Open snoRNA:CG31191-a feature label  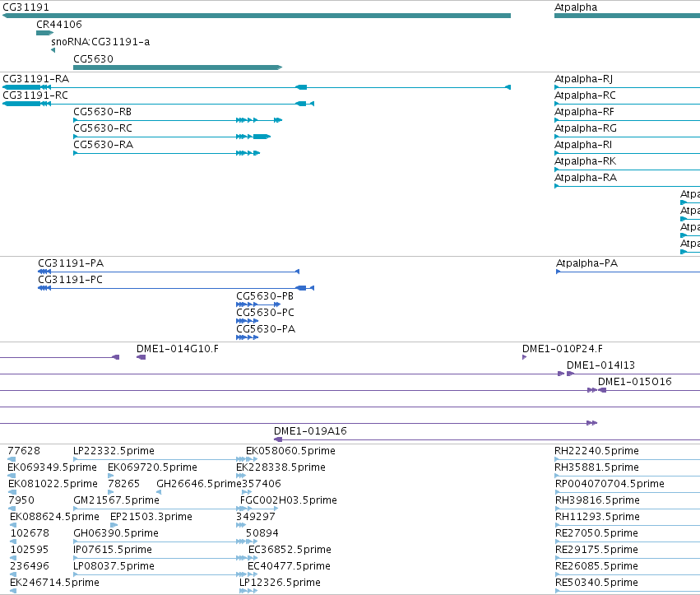pos(100,42)
